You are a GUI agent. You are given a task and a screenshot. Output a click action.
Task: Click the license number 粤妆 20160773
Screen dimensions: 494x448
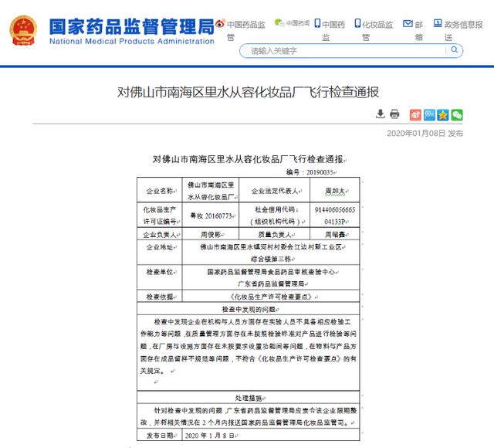click(211, 216)
